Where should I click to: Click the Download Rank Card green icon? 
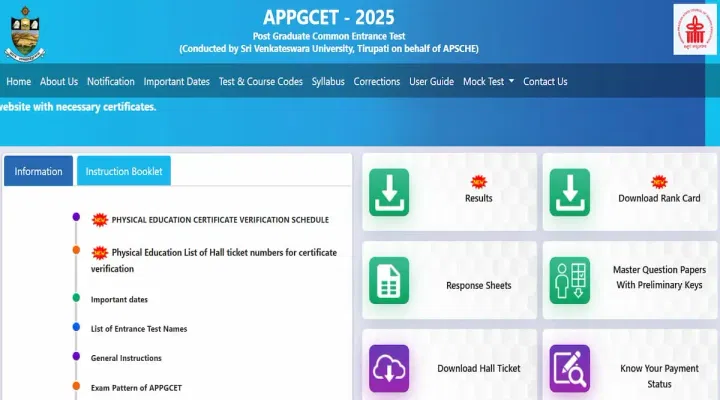tap(569, 192)
